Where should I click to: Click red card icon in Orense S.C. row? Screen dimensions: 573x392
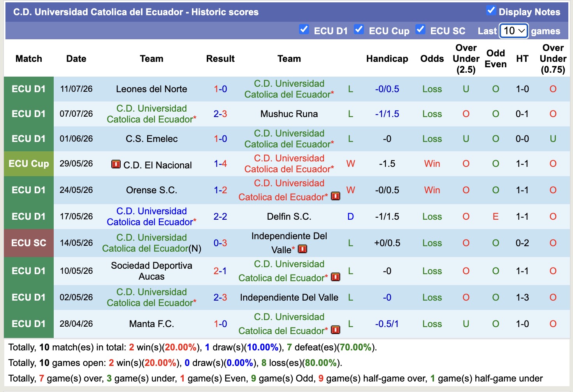[x=336, y=196]
